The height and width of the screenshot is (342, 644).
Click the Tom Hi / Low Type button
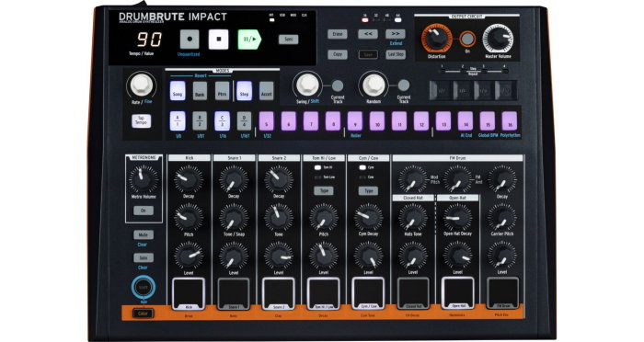(x=324, y=190)
